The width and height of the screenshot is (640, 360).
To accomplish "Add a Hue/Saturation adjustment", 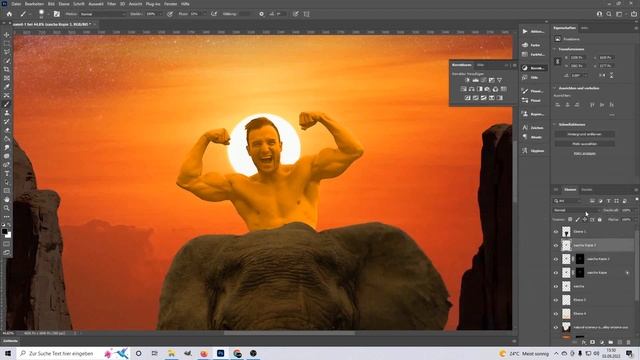I will click(464, 89).
